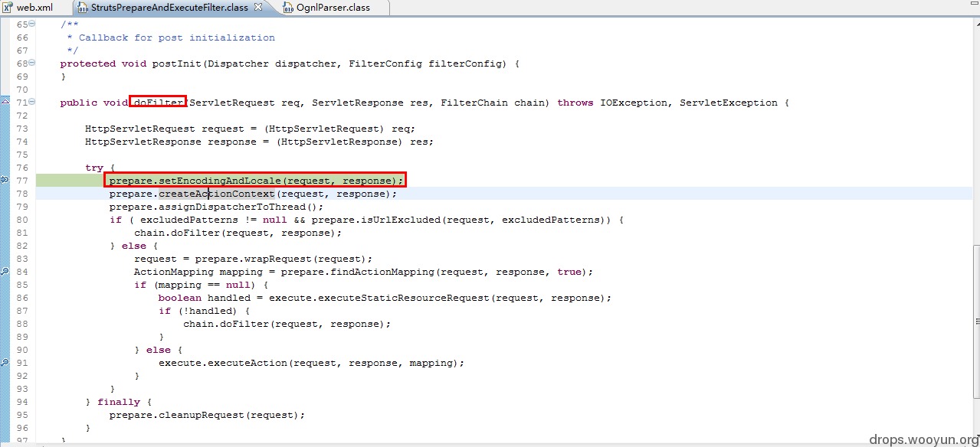Open the OgnlParser.class editor tab
Viewport: 980px width, 447px height.
[x=326, y=8]
